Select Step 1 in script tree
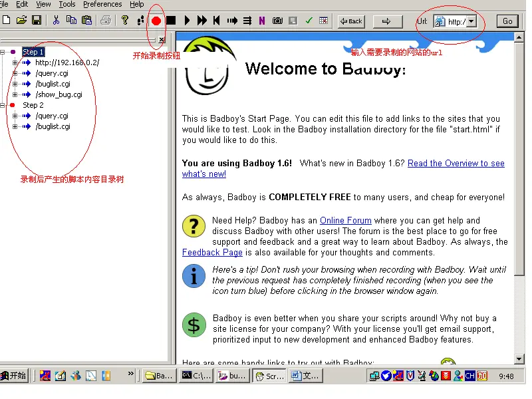This screenshot has height=399, width=532. [33, 52]
